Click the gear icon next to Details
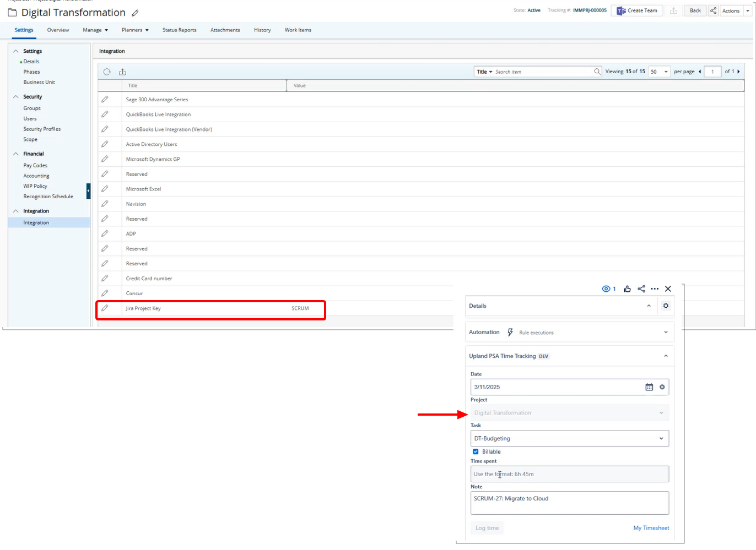This screenshot has height=550, width=756. coord(666,306)
